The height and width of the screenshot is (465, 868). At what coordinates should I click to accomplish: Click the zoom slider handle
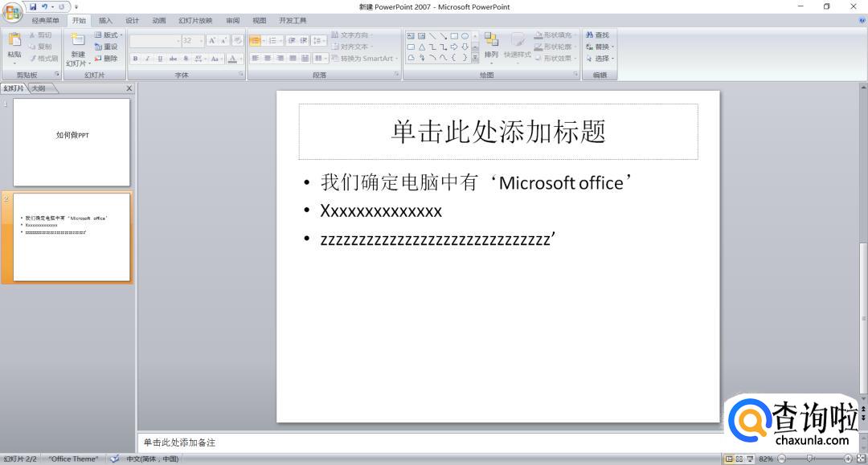point(810,459)
